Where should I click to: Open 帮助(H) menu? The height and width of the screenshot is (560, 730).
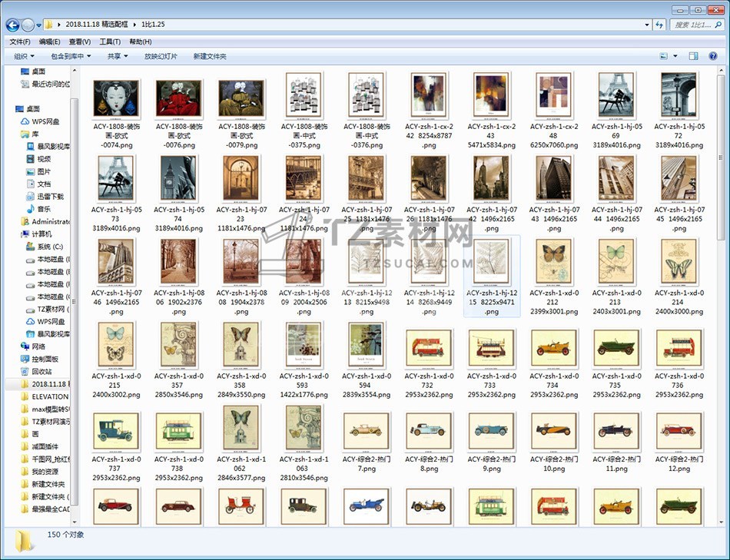click(140, 42)
